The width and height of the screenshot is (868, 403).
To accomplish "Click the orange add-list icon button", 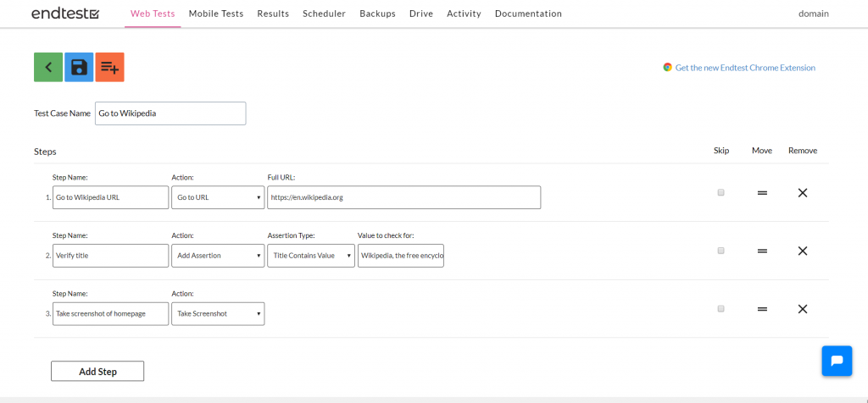I will 109,68.
